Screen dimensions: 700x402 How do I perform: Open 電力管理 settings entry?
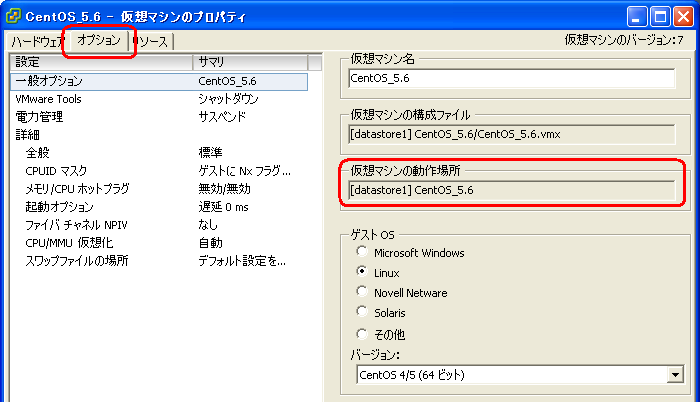[x=39, y=117]
